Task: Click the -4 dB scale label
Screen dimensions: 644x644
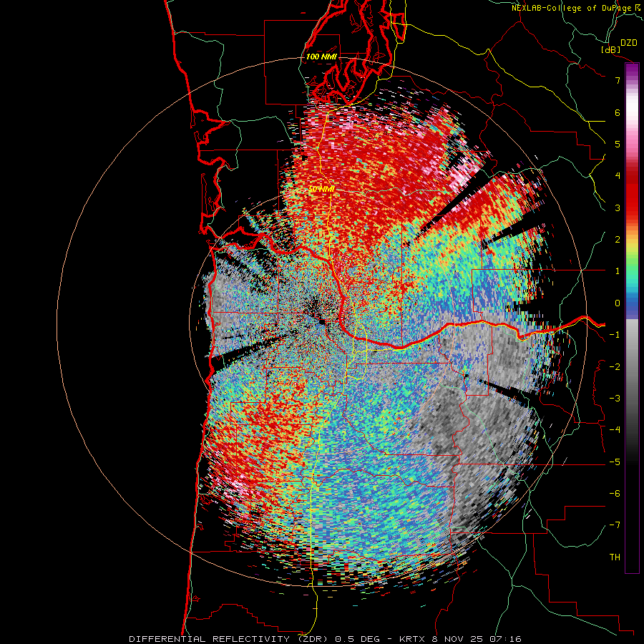Action: coord(615,429)
